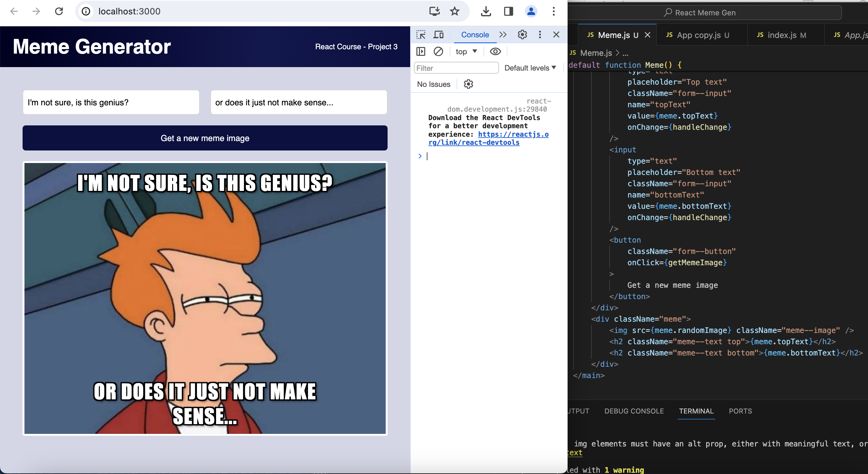
Task: Click the Futurama Fry meme image
Action: click(205, 298)
